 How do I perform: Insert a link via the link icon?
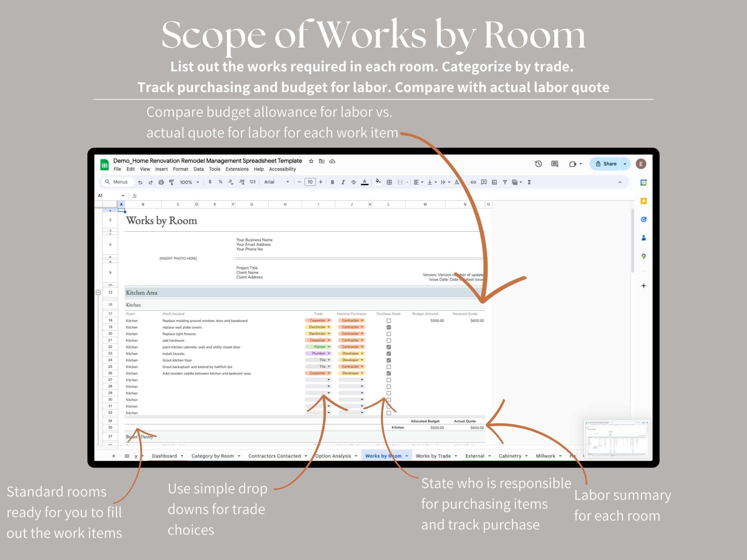(474, 182)
